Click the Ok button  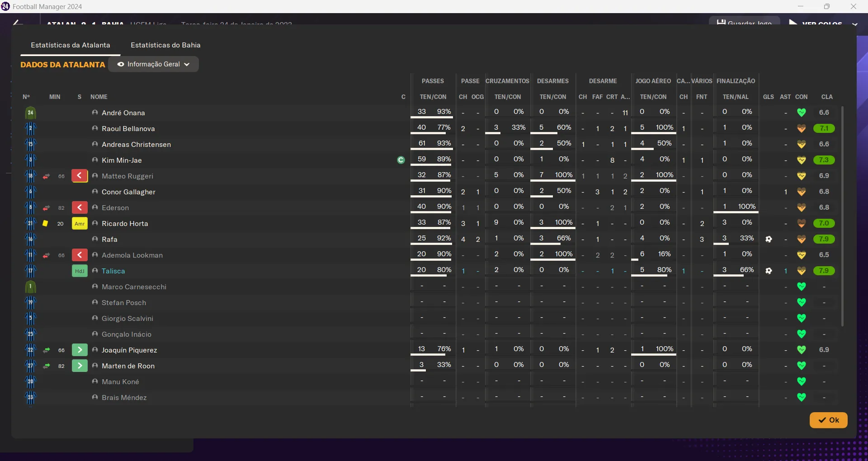click(828, 420)
